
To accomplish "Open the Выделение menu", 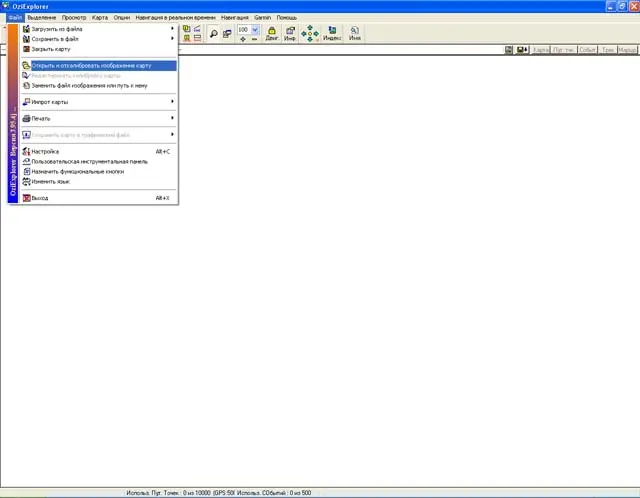I will pos(42,18).
